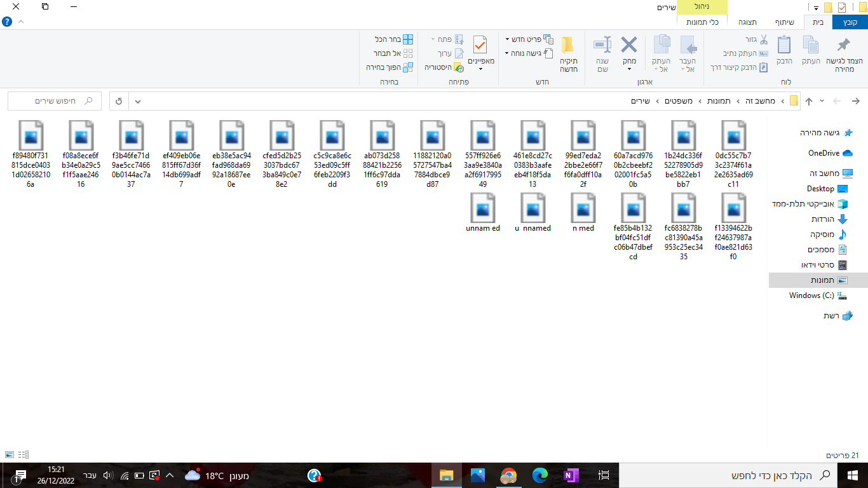Click the Up one level arrow
This screenshot has height=488, width=868.
coord(809,101)
